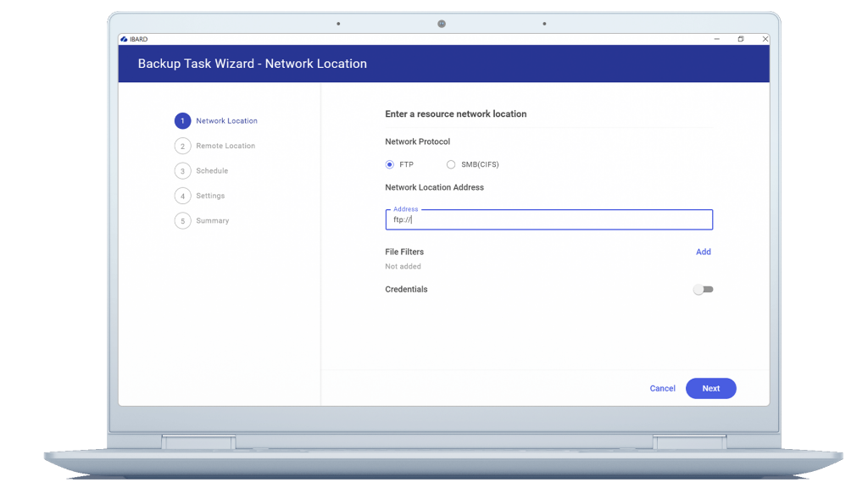Go to the Settings step label
868x488 pixels.
click(x=210, y=196)
